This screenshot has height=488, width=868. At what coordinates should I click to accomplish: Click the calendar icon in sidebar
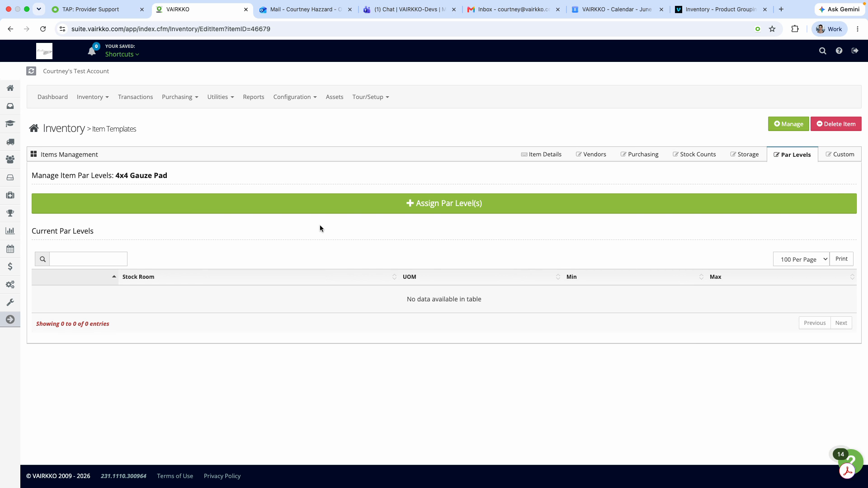click(x=10, y=249)
